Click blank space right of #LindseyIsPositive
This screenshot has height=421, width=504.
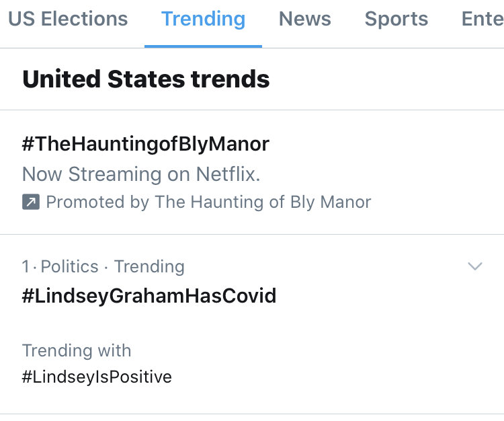click(336, 377)
